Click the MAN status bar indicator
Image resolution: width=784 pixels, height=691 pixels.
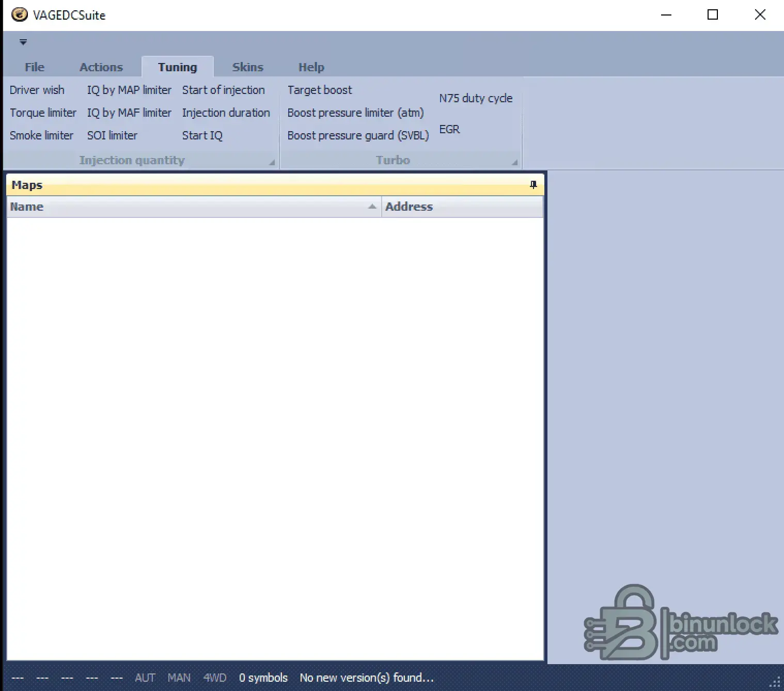pyautogui.click(x=179, y=678)
